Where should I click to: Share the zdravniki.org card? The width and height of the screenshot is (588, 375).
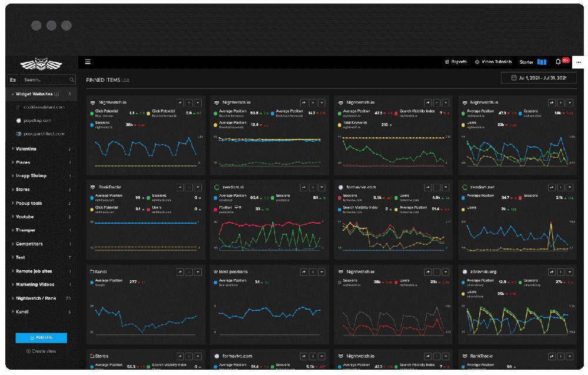coord(552,272)
